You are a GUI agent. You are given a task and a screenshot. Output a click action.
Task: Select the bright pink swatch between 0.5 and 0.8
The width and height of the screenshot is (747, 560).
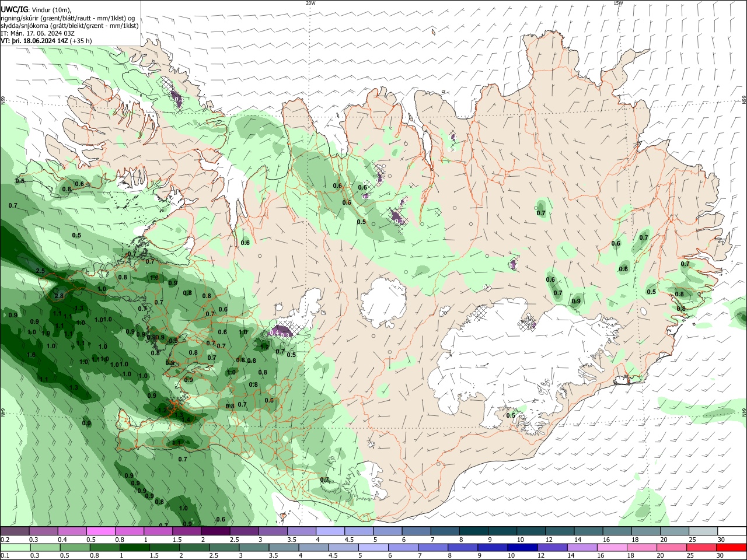tap(100, 531)
